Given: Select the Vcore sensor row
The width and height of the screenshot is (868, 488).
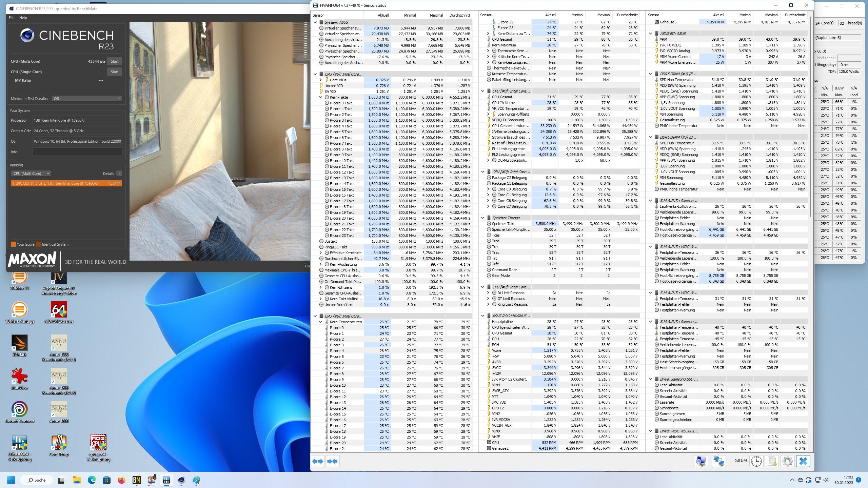Looking at the screenshot, I should click(559, 350).
